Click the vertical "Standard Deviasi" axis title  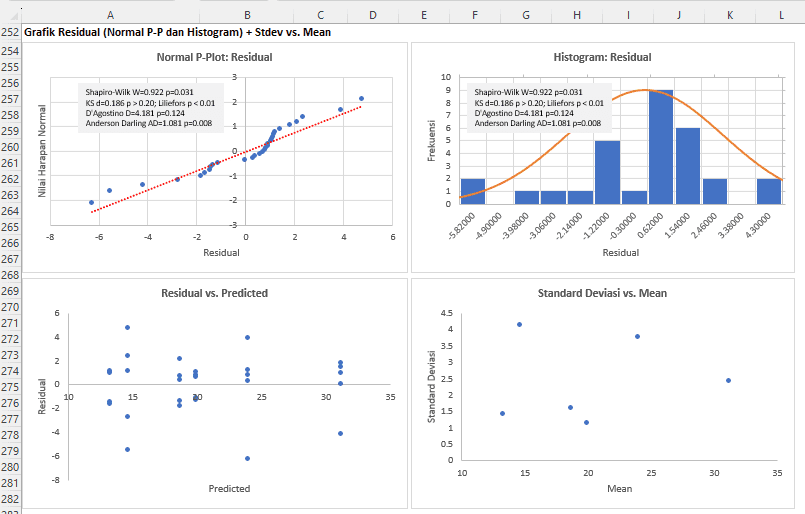[429, 386]
